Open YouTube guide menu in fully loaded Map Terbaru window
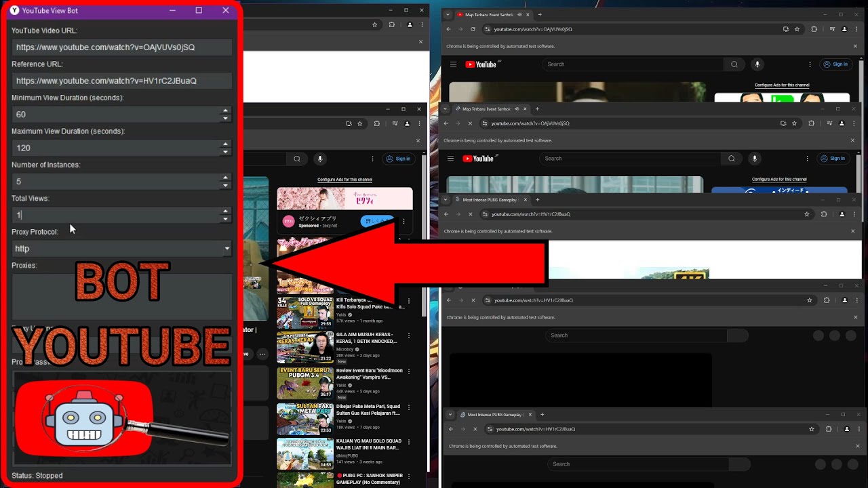 coord(453,64)
